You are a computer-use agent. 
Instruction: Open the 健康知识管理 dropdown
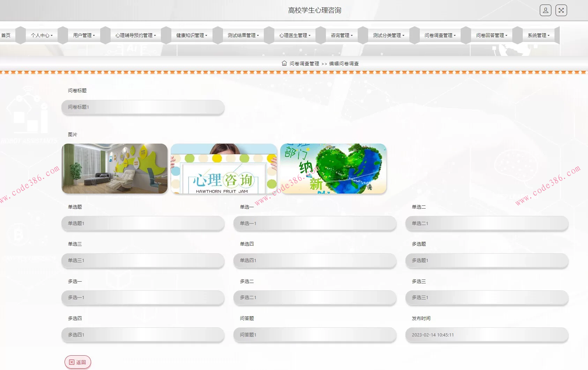[192, 35]
